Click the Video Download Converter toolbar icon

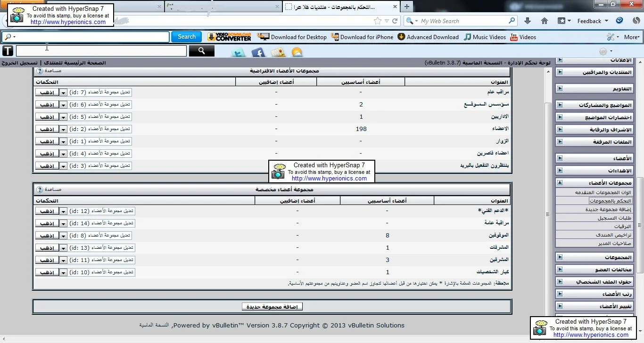[229, 37]
